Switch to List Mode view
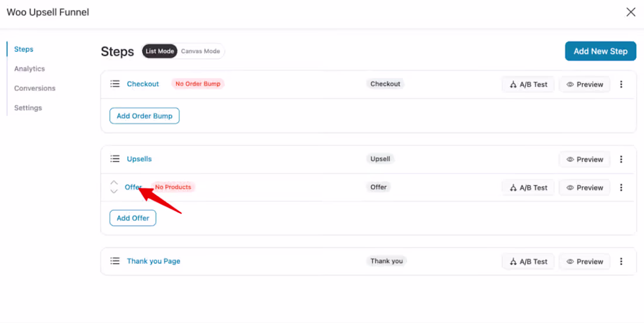The image size is (644, 323). coord(160,52)
